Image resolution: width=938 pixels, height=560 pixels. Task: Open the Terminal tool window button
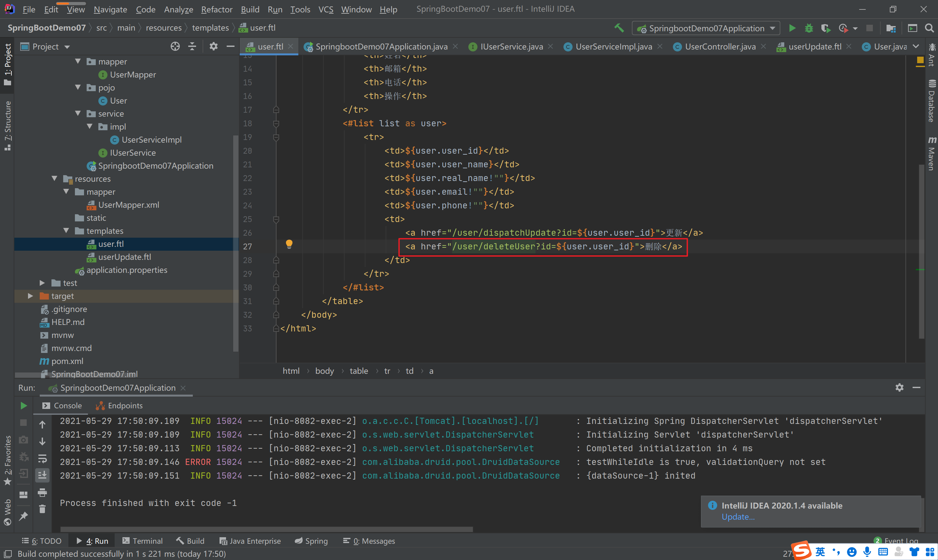[143, 541]
